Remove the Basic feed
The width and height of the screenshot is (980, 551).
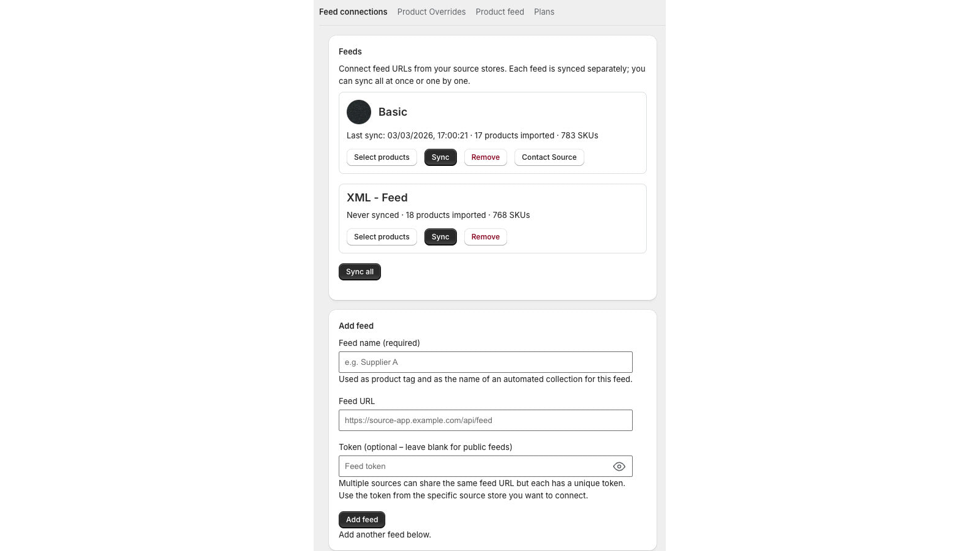(485, 157)
